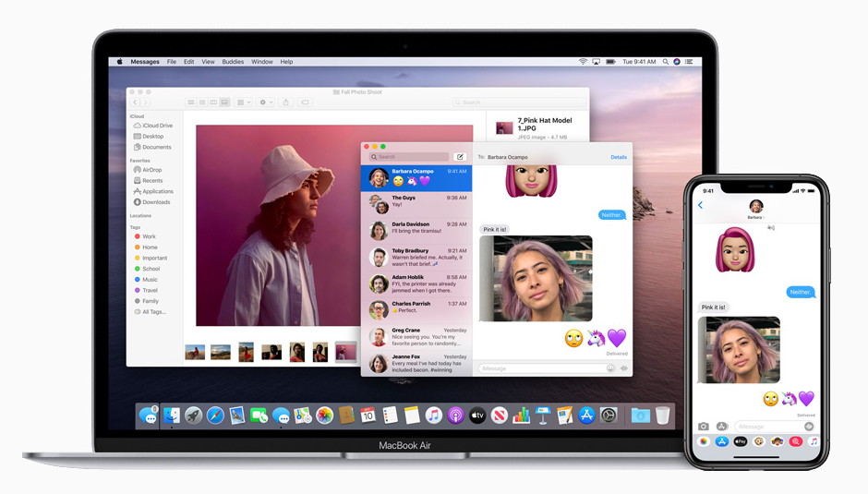
Task: Click compose new message button in Messages
Action: point(460,157)
